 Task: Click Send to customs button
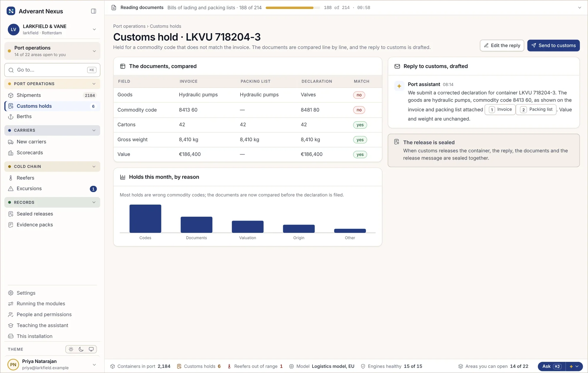[553, 46]
